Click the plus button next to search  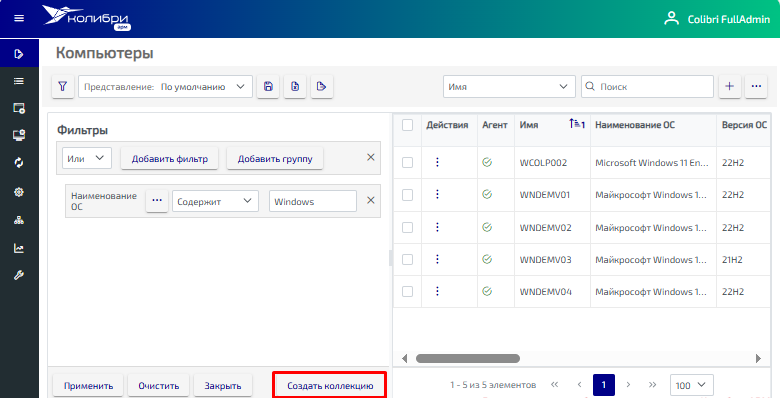(730, 87)
